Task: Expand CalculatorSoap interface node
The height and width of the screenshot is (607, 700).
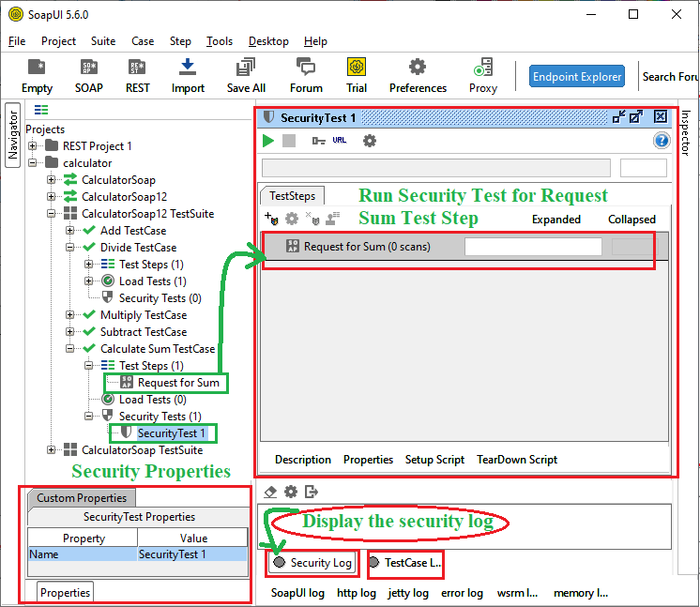Action: 52,180
